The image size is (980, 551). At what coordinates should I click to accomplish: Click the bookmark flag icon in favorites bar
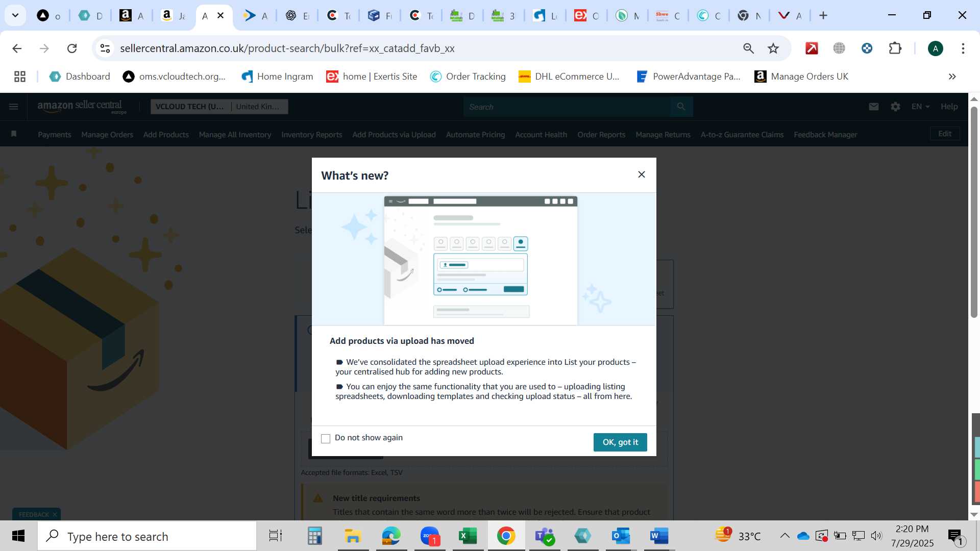tap(14, 134)
